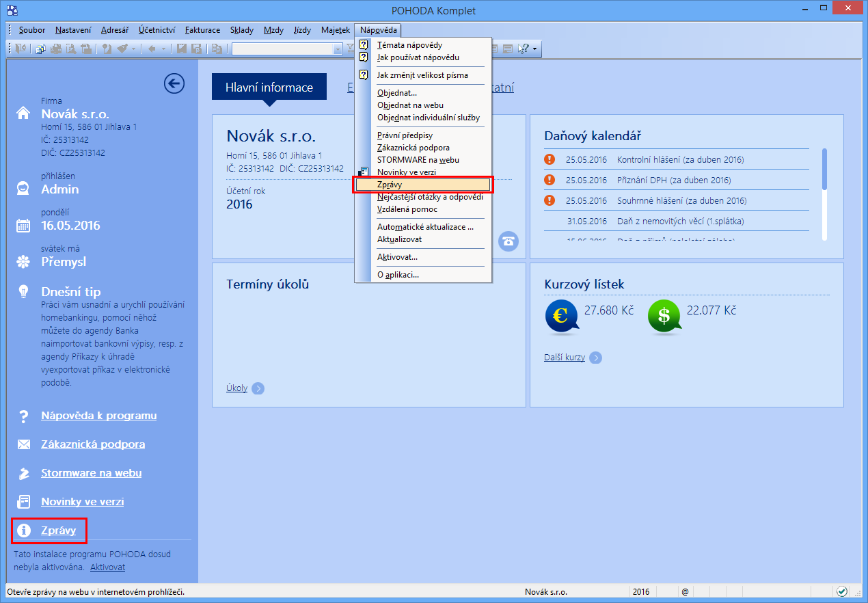Click the context help pointer toolbar icon

524,49
